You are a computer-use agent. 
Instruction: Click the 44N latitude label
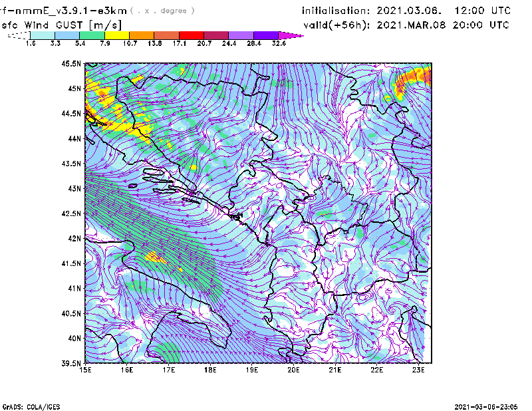click(x=74, y=138)
